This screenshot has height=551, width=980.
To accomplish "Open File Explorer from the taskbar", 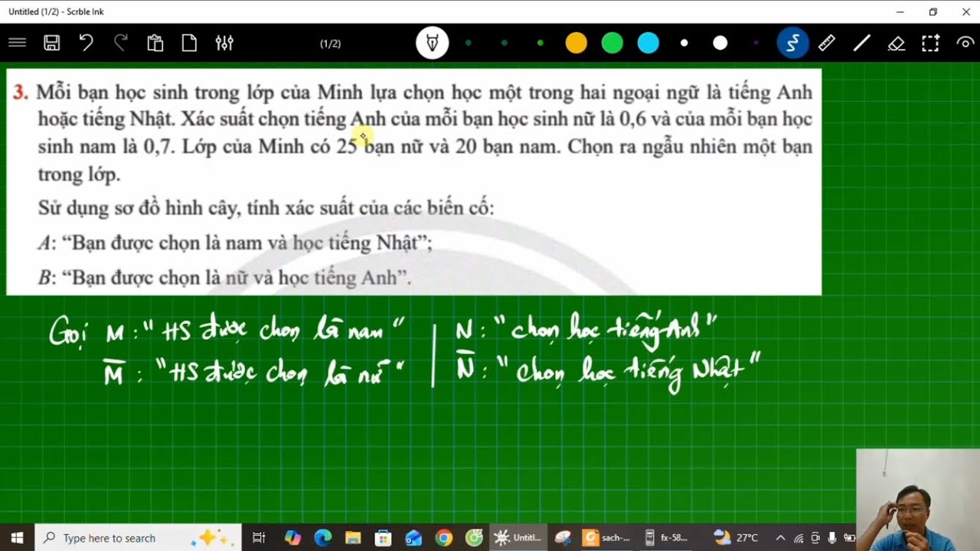I will click(353, 538).
